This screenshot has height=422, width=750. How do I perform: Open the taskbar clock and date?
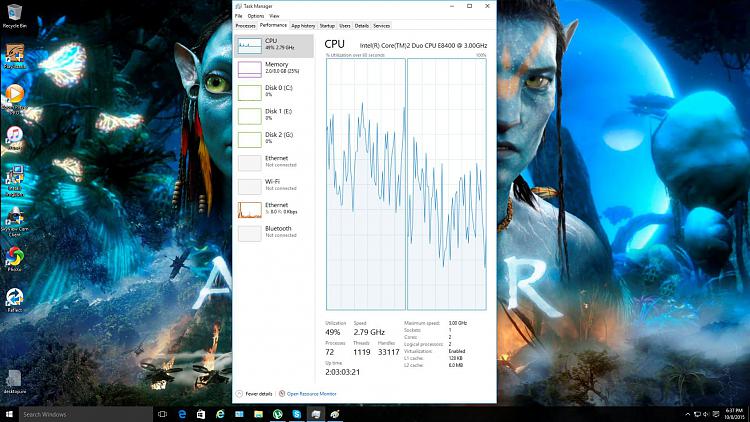click(x=734, y=414)
